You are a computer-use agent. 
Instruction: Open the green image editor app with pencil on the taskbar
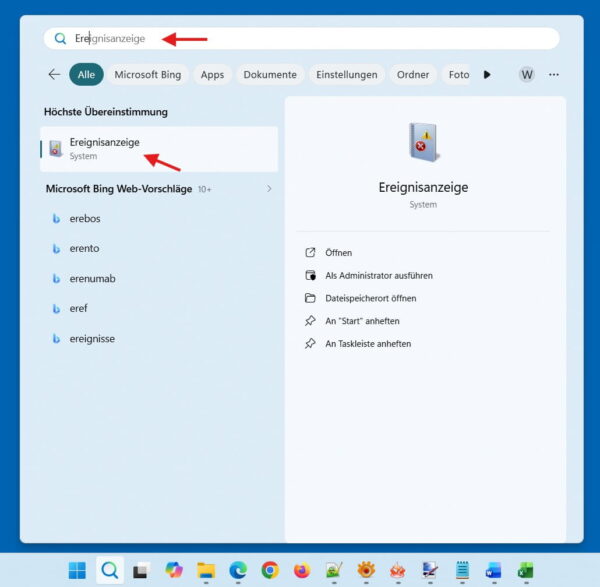[x=334, y=571]
